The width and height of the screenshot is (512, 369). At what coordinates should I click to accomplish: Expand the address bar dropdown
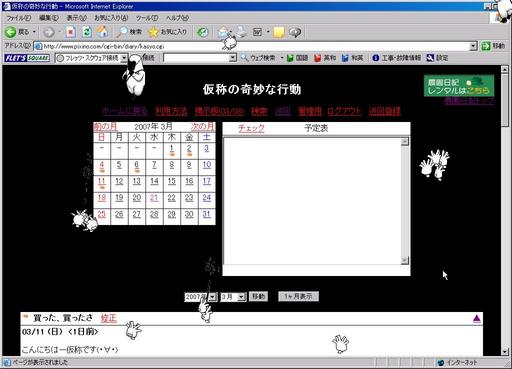(473, 46)
